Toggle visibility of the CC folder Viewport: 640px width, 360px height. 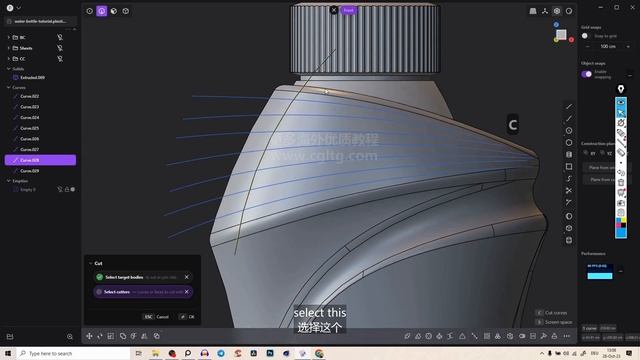[x=60, y=59]
